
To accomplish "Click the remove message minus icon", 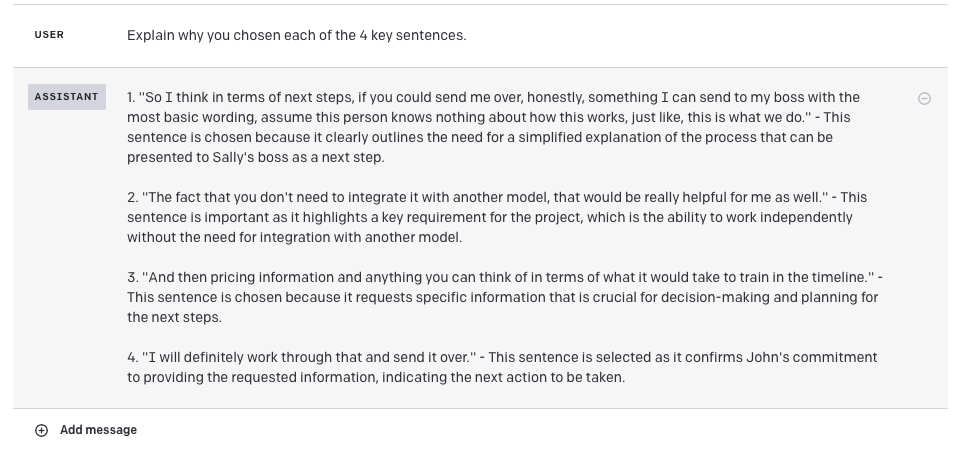I will (x=924, y=98).
